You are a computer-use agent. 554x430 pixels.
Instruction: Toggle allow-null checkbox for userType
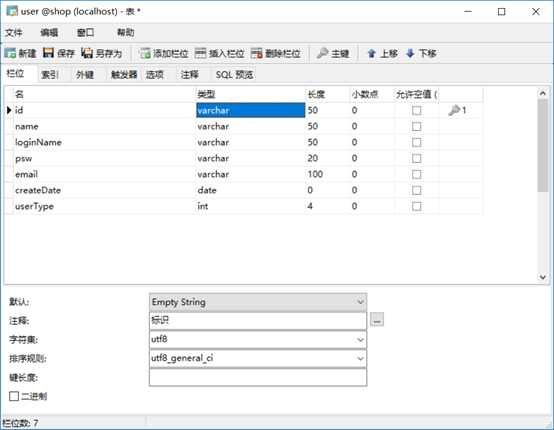[417, 206]
